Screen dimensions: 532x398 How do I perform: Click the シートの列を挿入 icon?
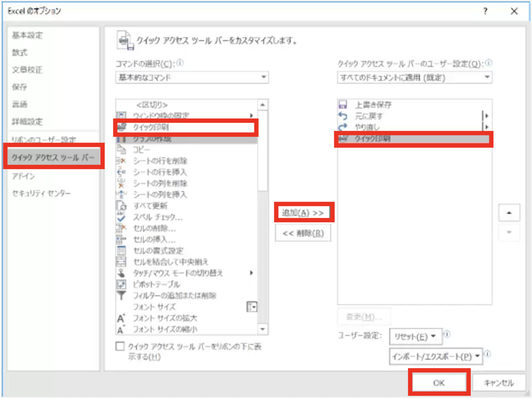pyautogui.click(x=121, y=194)
